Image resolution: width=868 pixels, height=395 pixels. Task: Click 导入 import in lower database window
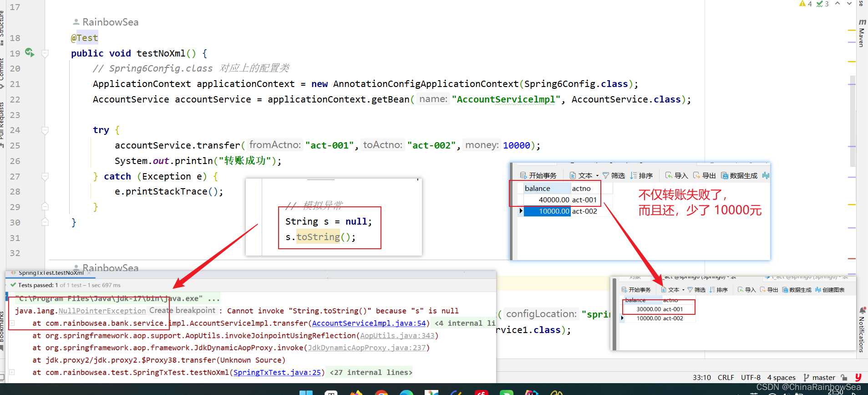coord(746,290)
